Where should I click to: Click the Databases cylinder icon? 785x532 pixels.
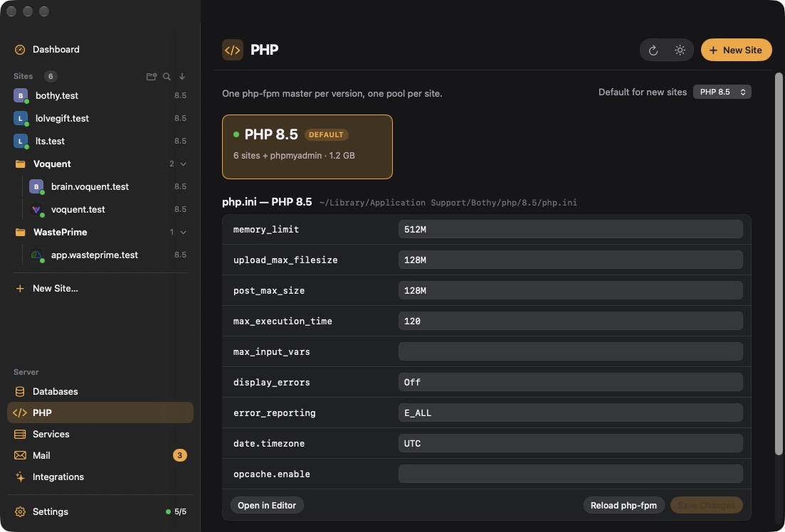coord(20,391)
